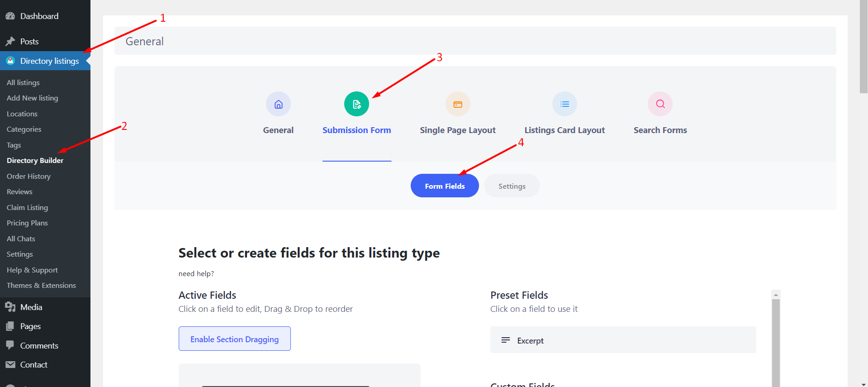Click the Dashboard gauge icon
This screenshot has width=868, height=387.
10,15
